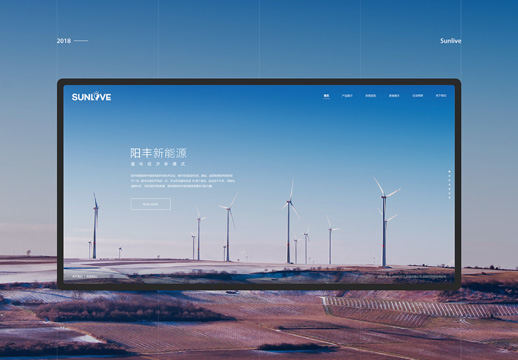Click the spaced subtitle beneath the hero headline
The image size is (518, 360).
pyautogui.click(x=158, y=164)
